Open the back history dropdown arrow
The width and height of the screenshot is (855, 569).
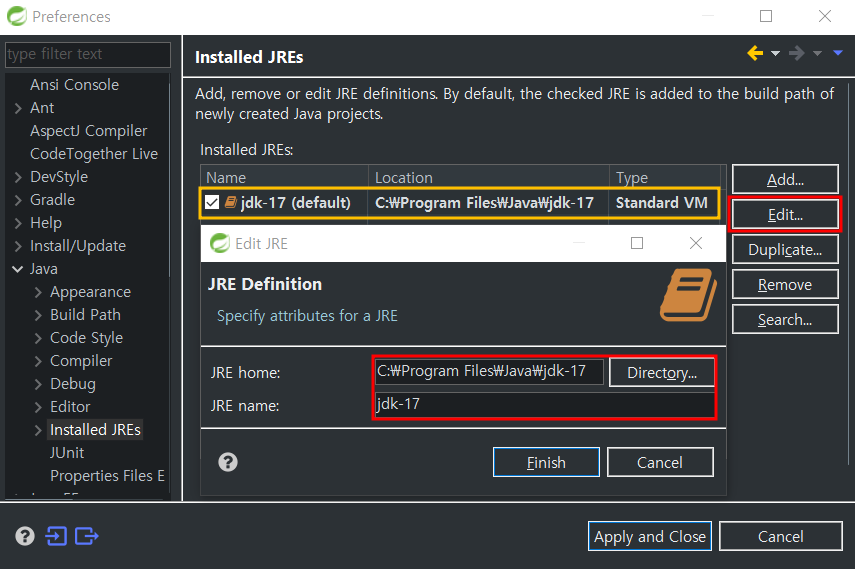[775, 53]
